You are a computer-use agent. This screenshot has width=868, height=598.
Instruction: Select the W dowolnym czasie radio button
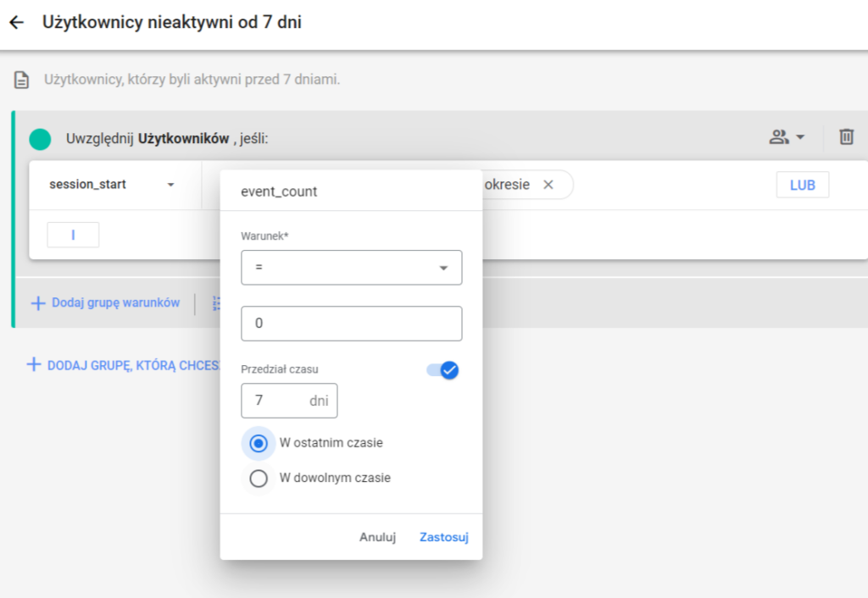[x=259, y=478]
